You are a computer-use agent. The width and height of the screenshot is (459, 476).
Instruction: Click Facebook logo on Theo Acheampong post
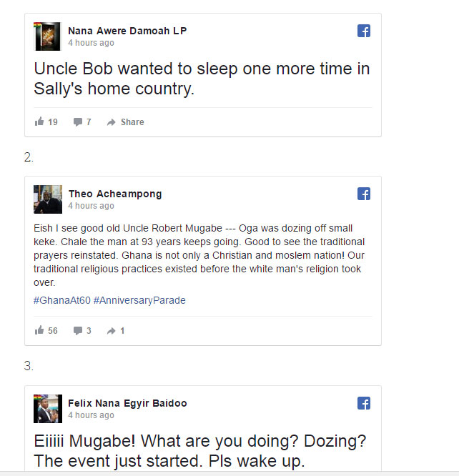[x=363, y=194]
